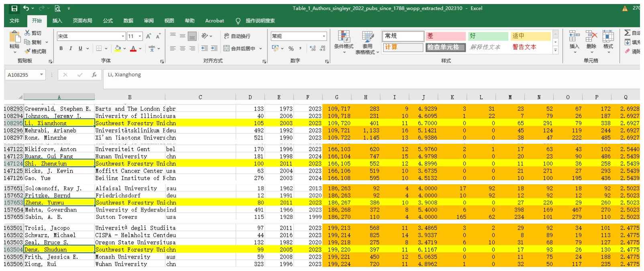Open the 数据 (Data) ribbon tab
This screenshot has height=271, width=644.
point(128,21)
